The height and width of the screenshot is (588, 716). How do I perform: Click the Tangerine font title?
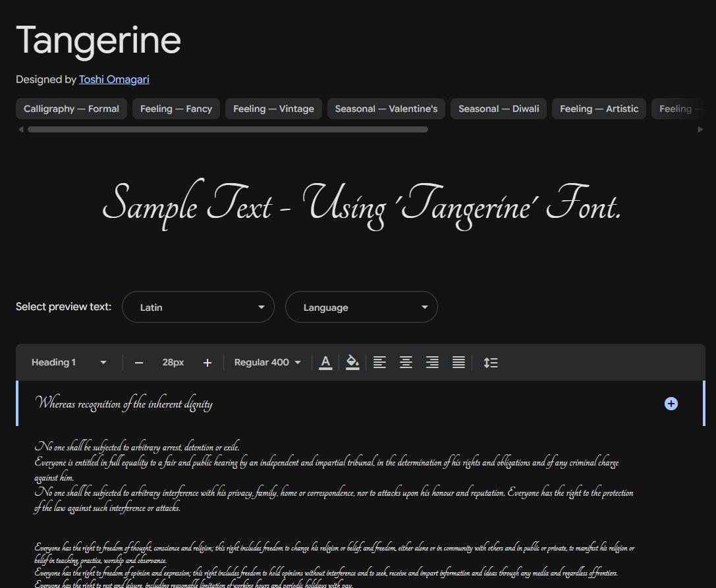[x=99, y=41]
